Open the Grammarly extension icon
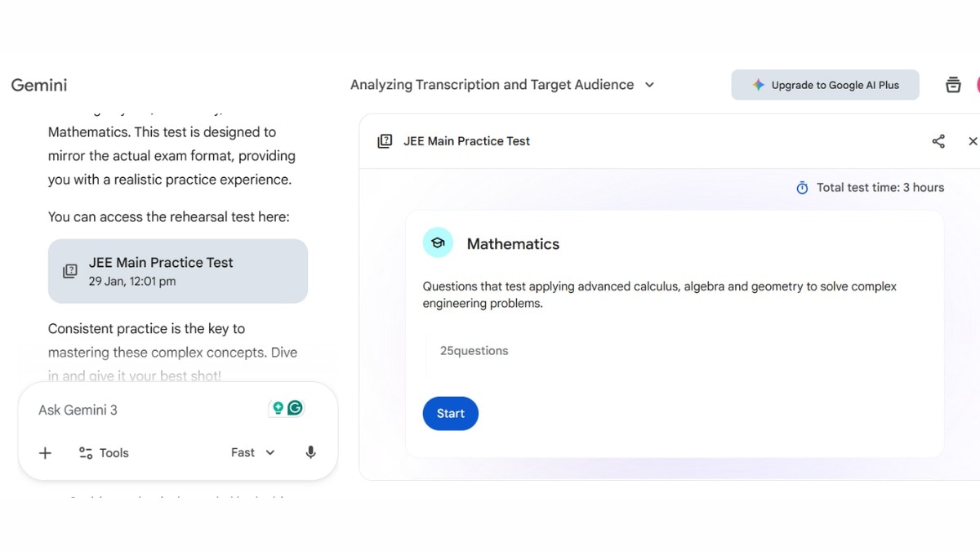The image size is (980, 551). pyautogui.click(x=294, y=407)
